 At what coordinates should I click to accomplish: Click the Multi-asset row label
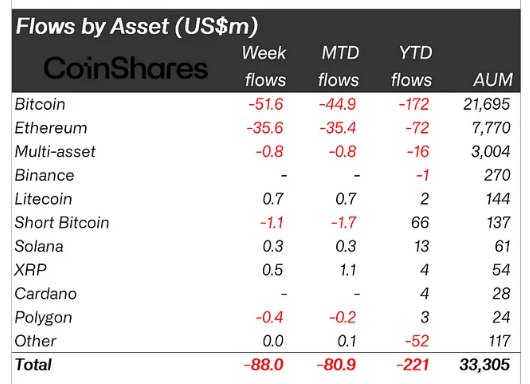pyautogui.click(x=55, y=151)
